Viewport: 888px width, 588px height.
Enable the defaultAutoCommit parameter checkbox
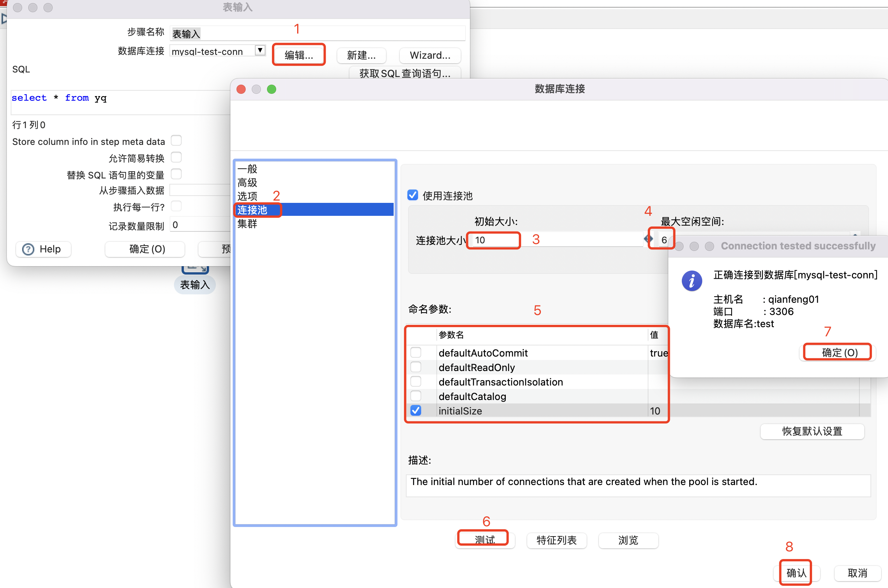416,352
